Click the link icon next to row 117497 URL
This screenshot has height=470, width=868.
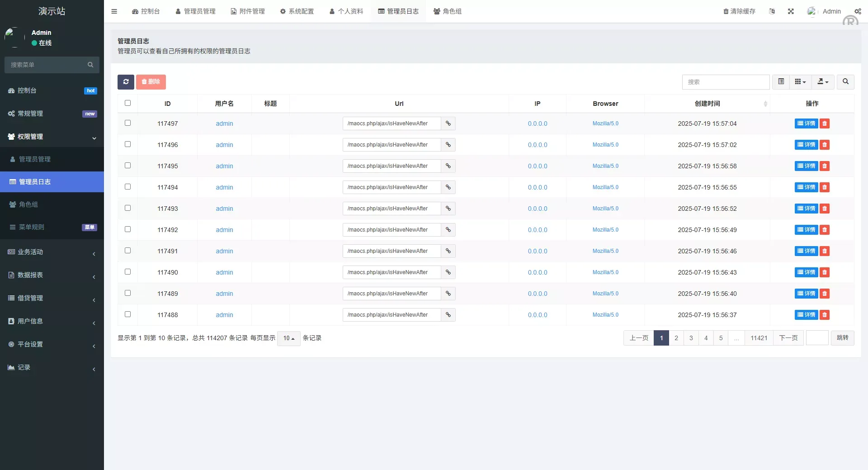(448, 123)
